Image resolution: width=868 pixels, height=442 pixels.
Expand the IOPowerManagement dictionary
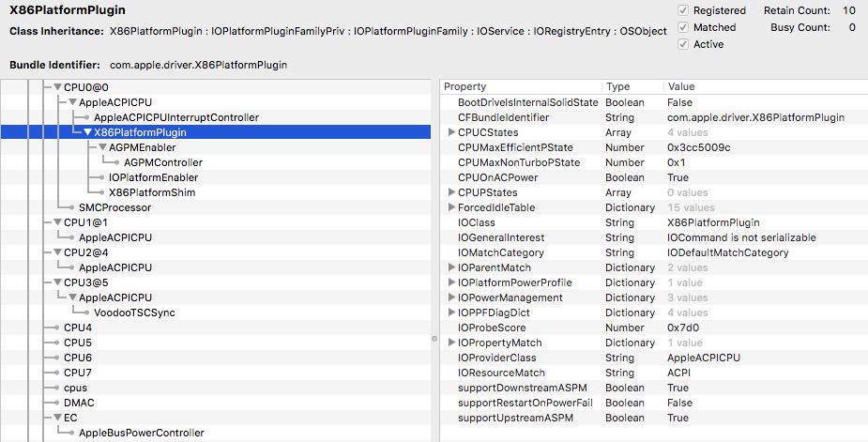[451, 297]
